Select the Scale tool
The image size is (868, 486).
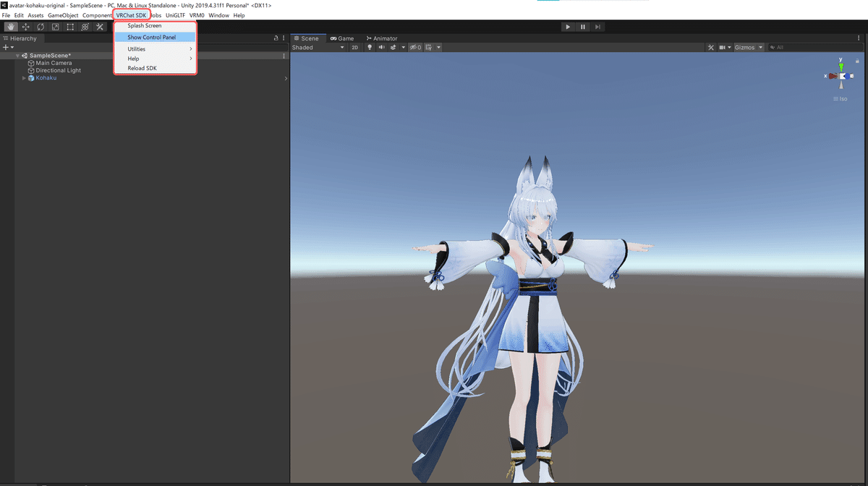pyautogui.click(x=55, y=27)
